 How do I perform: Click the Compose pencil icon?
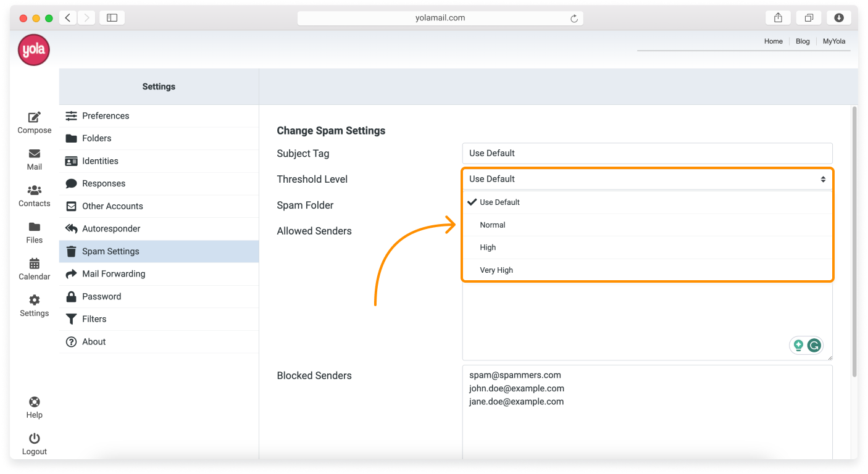[35, 117]
